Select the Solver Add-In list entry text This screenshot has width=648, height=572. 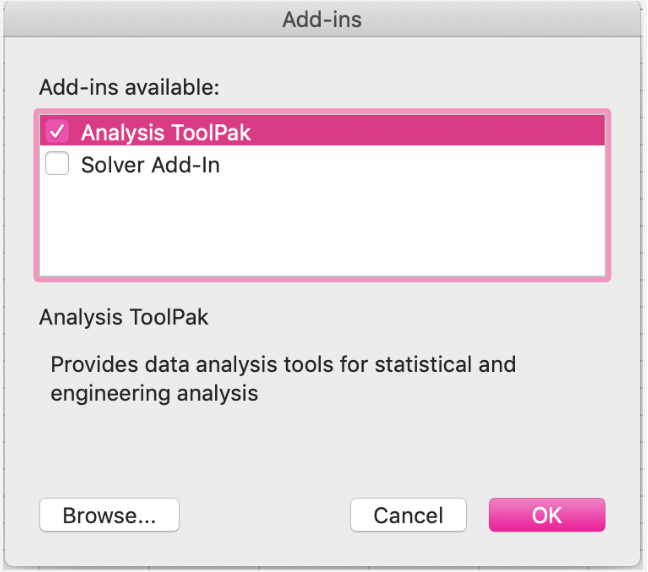[150, 165]
